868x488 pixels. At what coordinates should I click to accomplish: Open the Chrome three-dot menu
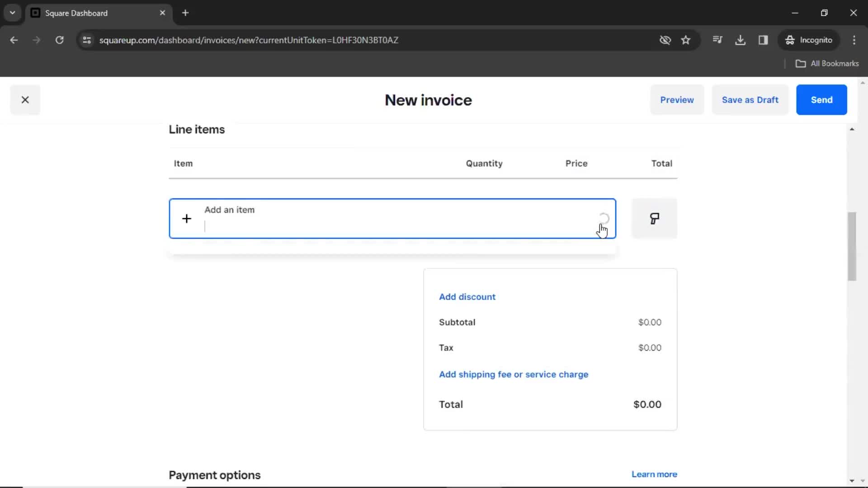854,40
